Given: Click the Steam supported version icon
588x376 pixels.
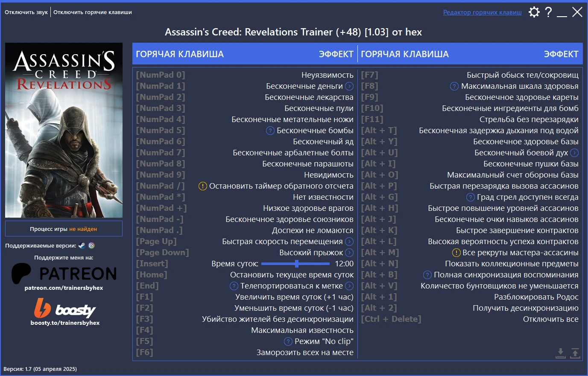Looking at the screenshot, I should [82, 245].
